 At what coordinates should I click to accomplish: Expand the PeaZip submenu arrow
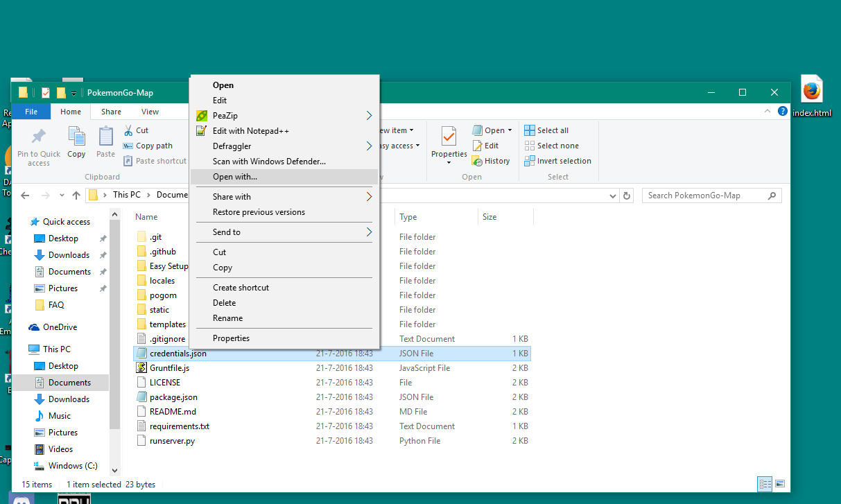click(370, 116)
